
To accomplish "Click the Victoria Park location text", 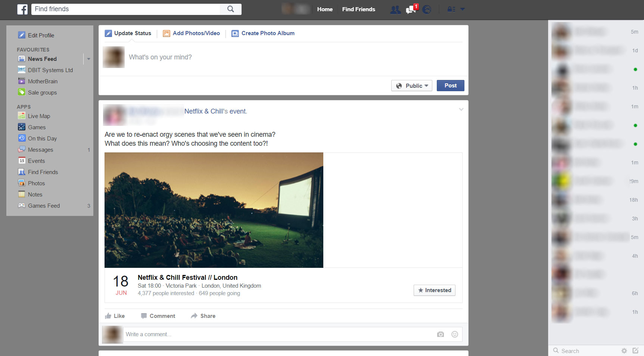I will pyautogui.click(x=181, y=286).
